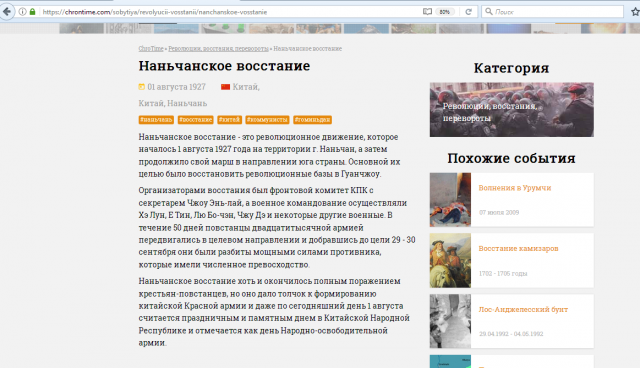The image size is (640, 368).
Task: Click the date text 01 августа 1927
Action: pyautogui.click(x=176, y=87)
